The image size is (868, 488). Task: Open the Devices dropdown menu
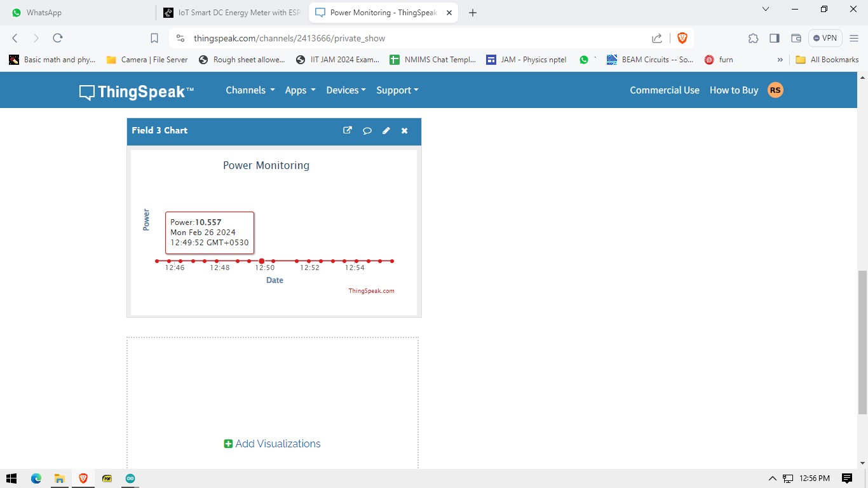pos(346,90)
